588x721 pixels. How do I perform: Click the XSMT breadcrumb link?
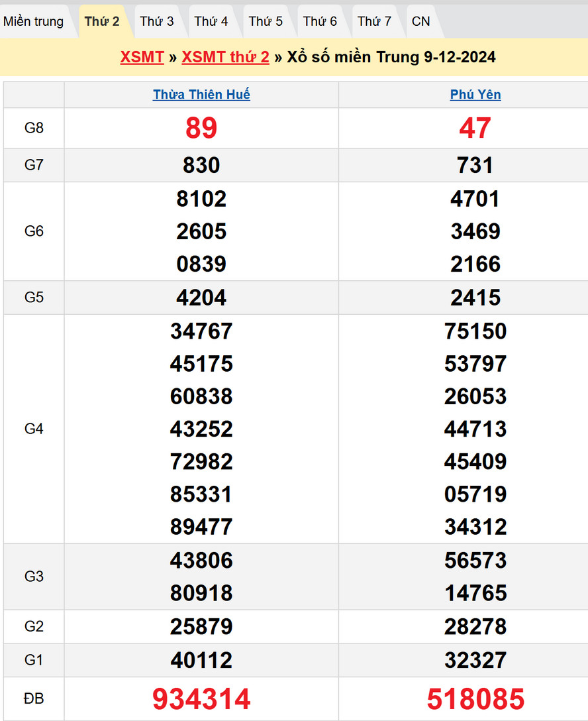[142, 57]
